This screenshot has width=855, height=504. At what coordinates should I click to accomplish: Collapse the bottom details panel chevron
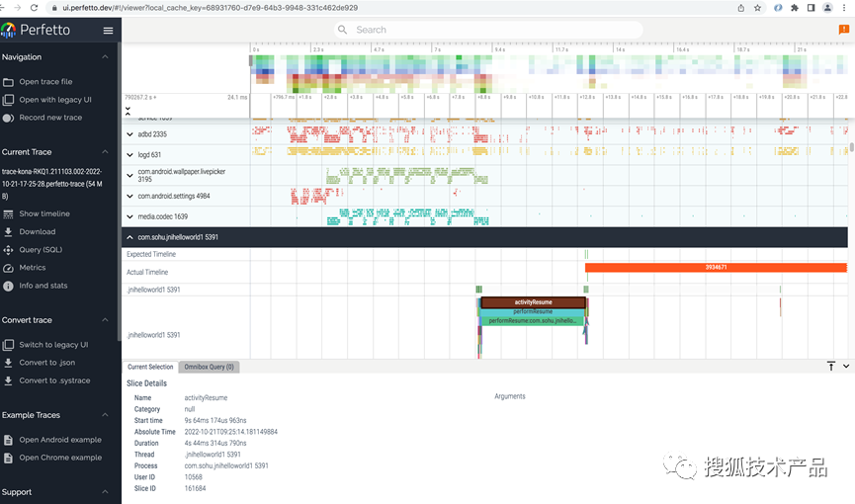(x=846, y=367)
